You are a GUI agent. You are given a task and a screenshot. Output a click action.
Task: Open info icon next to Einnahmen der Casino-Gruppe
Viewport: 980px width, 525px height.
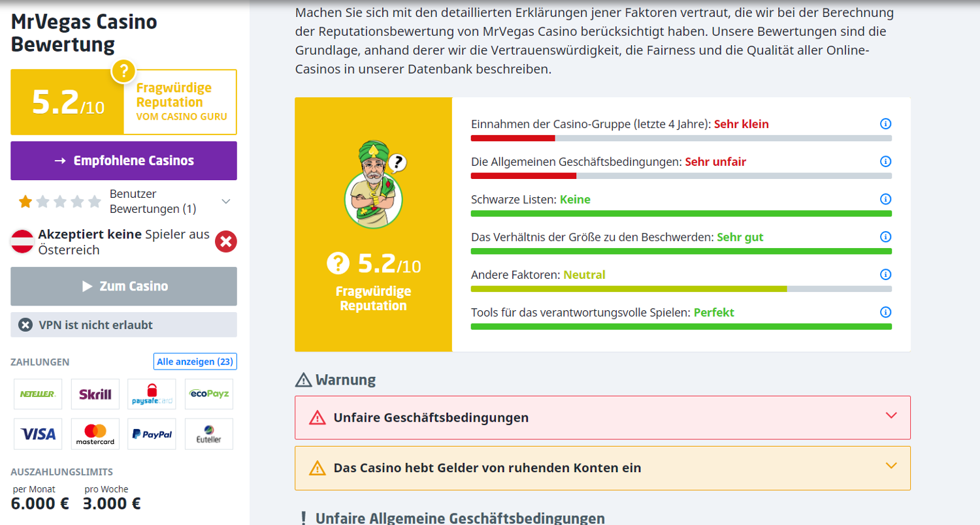point(886,123)
